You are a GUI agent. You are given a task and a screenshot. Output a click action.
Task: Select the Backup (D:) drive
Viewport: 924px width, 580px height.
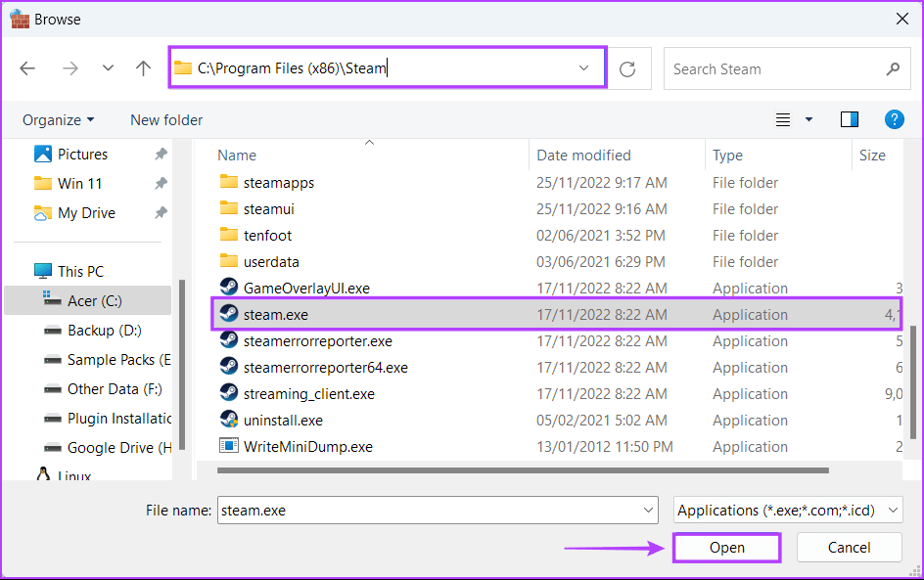(105, 331)
